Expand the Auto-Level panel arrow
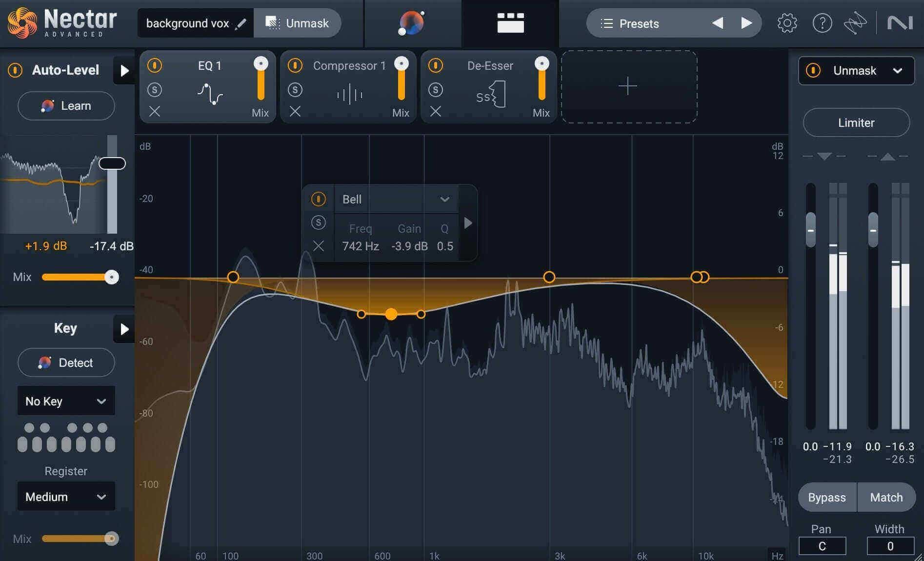 [x=124, y=71]
